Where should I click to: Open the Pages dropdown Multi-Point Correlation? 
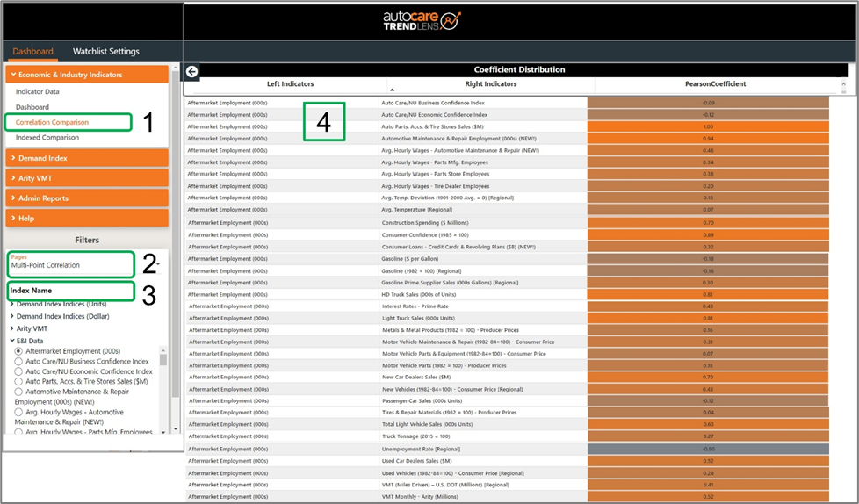coord(84,264)
